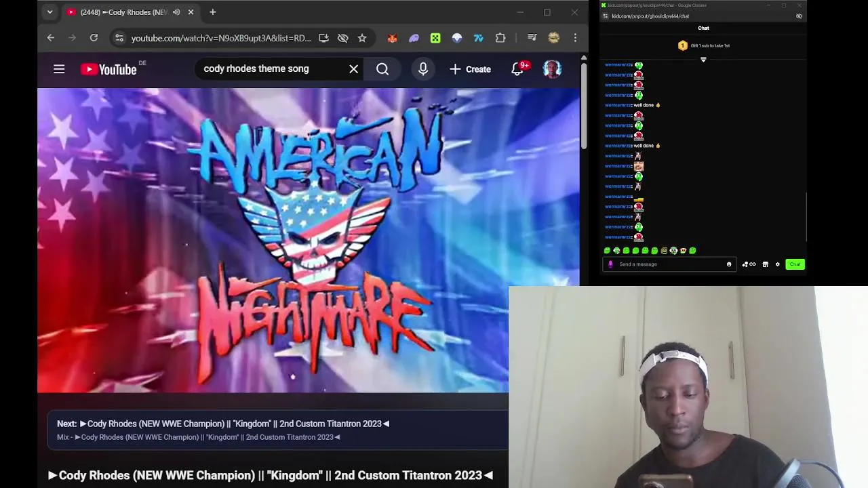
Task: Insert the tan square-face quick emote
Action: (x=664, y=251)
